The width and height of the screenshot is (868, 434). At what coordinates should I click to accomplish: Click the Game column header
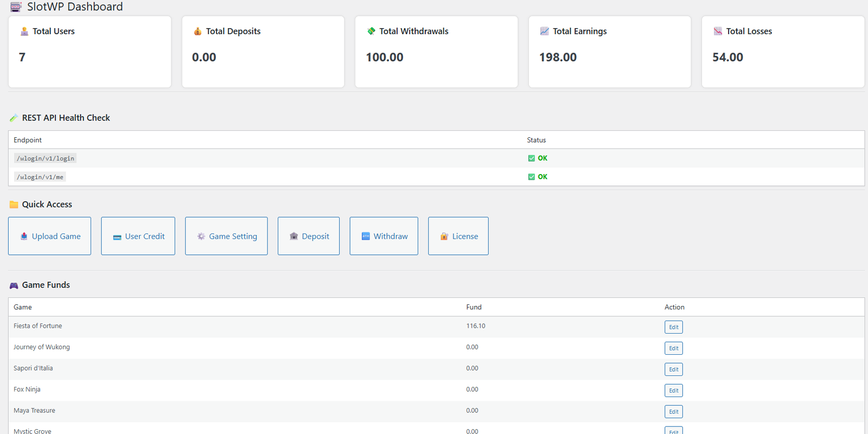tap(23, 307)
